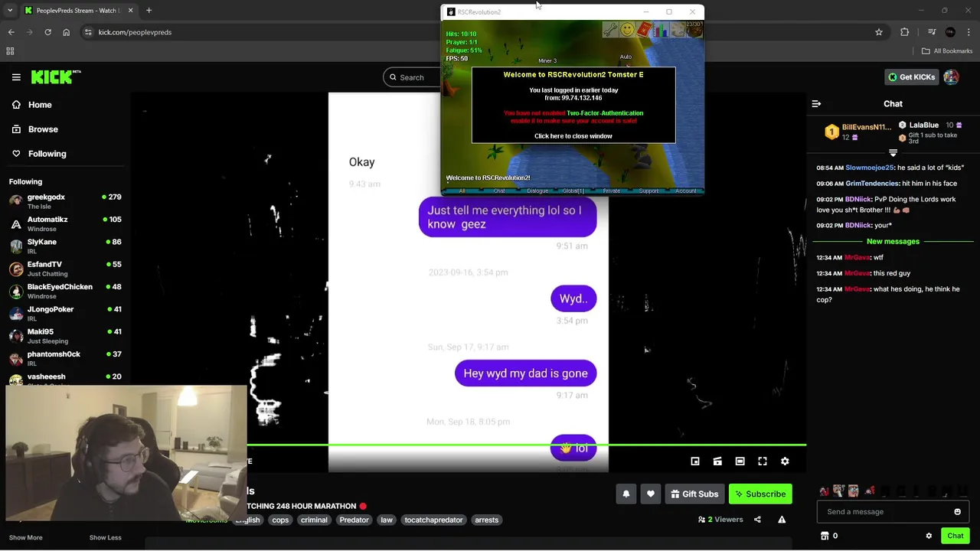Open JLongoPoker channel in Following list

(65, 314)
